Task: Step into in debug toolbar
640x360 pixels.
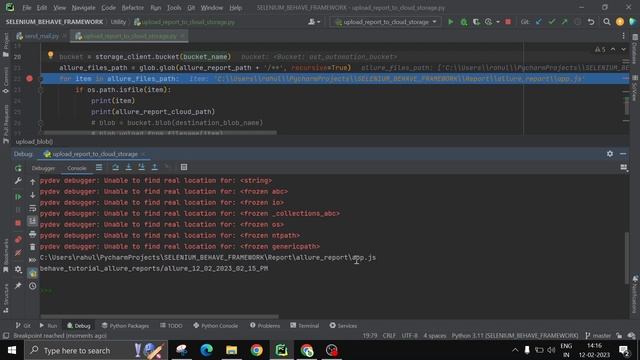Action: [x=129, y=167]
